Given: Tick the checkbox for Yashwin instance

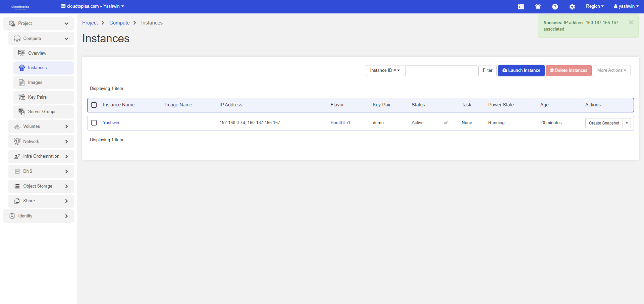Looking at the screenshot, I should coord(94,123).
